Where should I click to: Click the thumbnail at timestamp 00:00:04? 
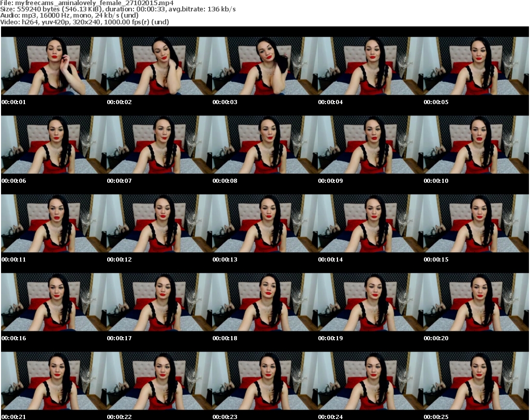click(x=371, y=66)
